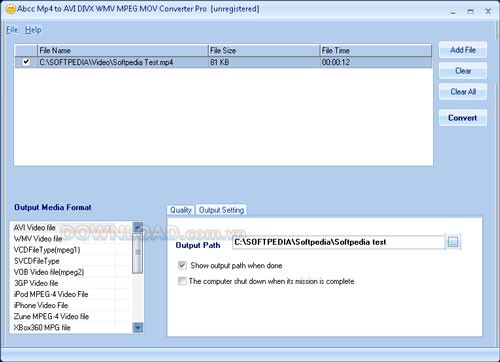Maximize the converter window

click(470, 11)
